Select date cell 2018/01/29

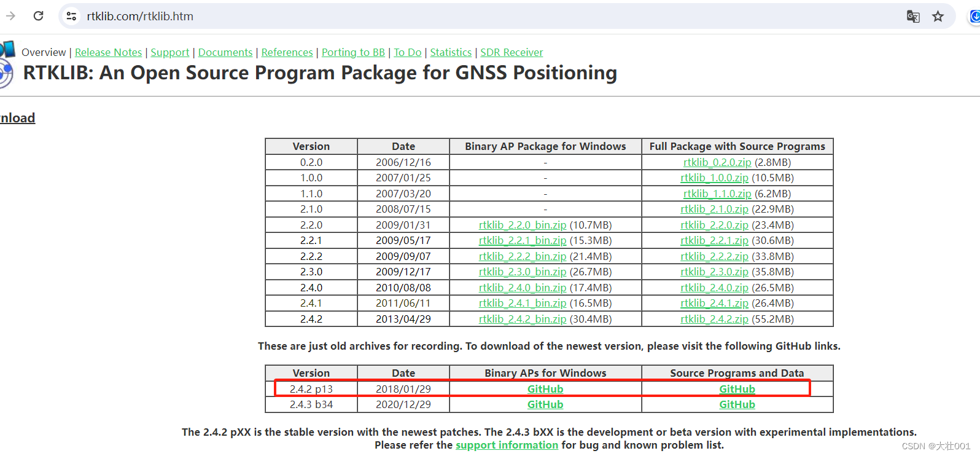403,389
